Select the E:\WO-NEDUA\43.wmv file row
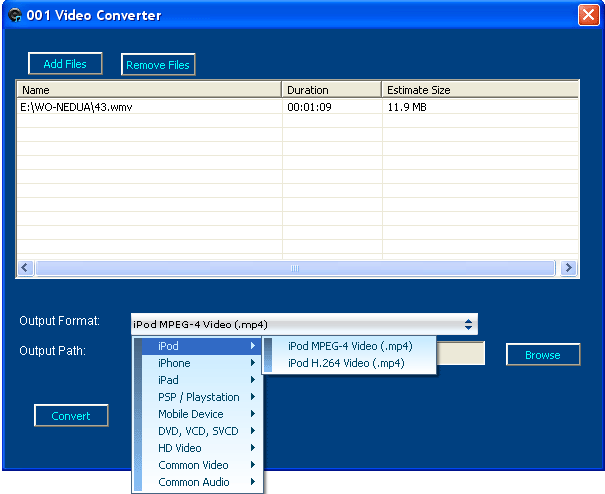605x494 pixels. tap(297, 107)
